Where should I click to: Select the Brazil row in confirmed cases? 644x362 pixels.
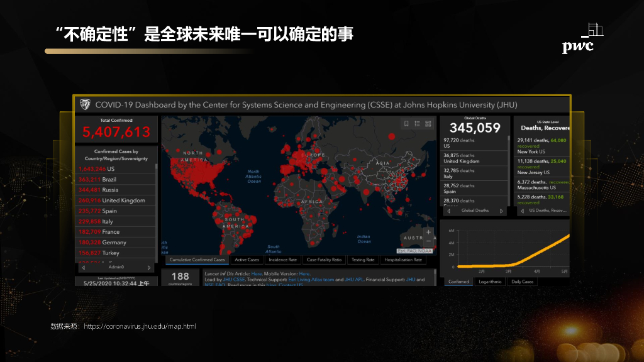tap(116, 179)
